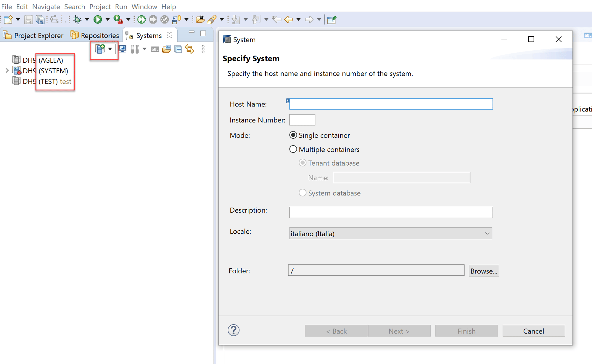Viewport: 592px width, 364px height.
Task: Click the Link with Editor arrows icon
Action: [190, 49]
